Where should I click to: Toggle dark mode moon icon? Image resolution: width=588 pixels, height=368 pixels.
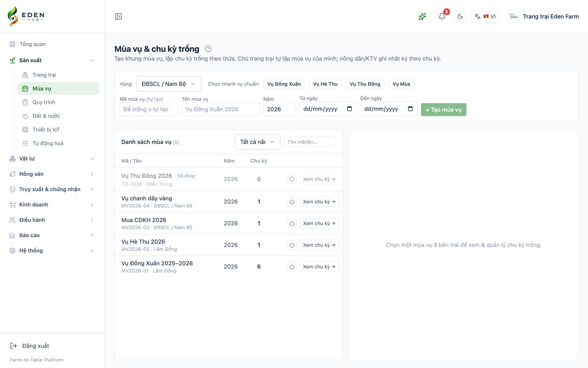click(x=460, y=17)
